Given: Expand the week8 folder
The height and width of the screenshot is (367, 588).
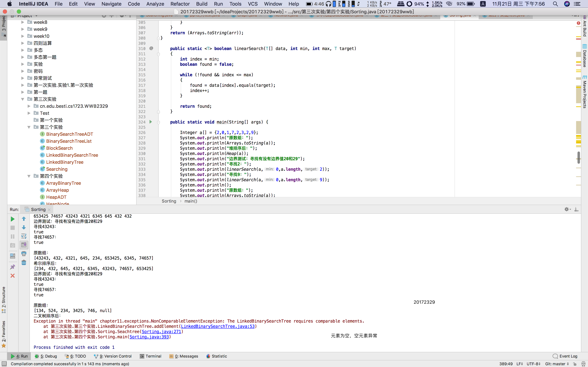Looking at the screenshot, I should click(23, 22).
